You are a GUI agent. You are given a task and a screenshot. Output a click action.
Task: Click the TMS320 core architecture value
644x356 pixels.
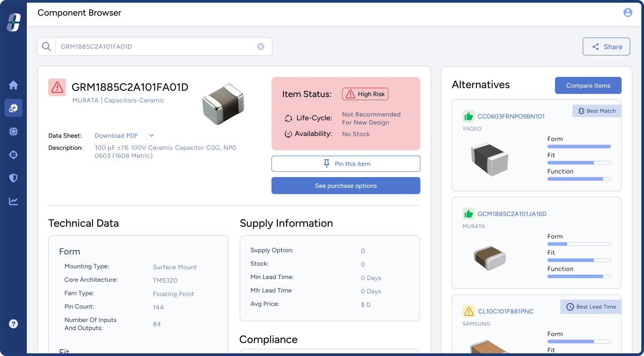click(x=165, y=280)
